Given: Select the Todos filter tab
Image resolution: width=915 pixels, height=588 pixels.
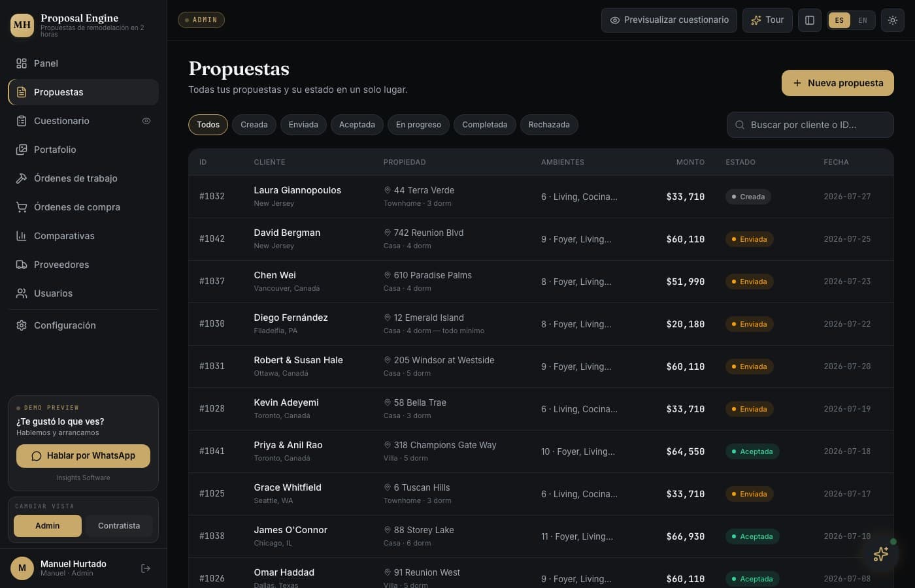Looking at the screenshot, I should pos(208,125).
